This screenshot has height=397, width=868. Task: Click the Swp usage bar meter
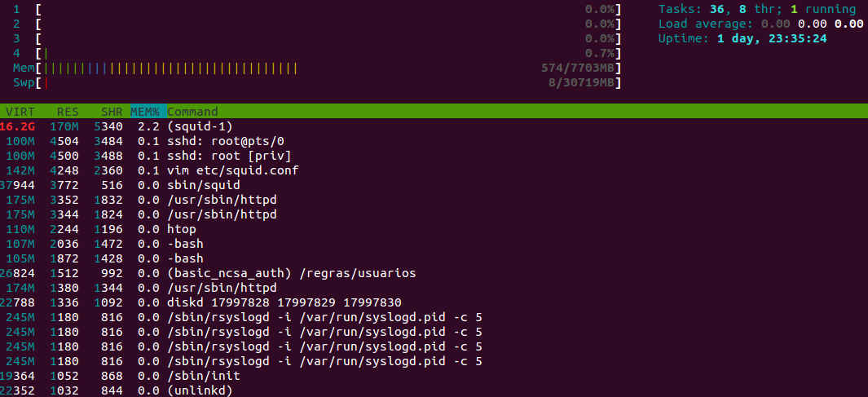pos(317,83)
